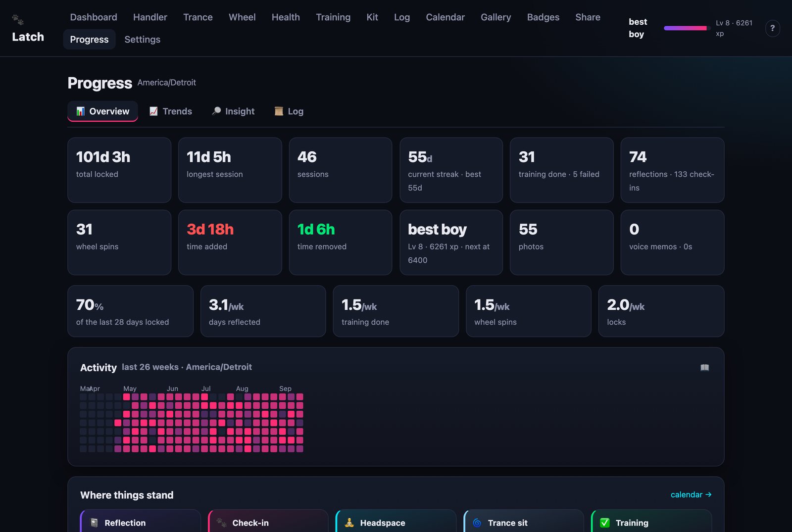Switch to the Overview tab
This screenshot has height=532, width=792.
(x=102, y=111)
